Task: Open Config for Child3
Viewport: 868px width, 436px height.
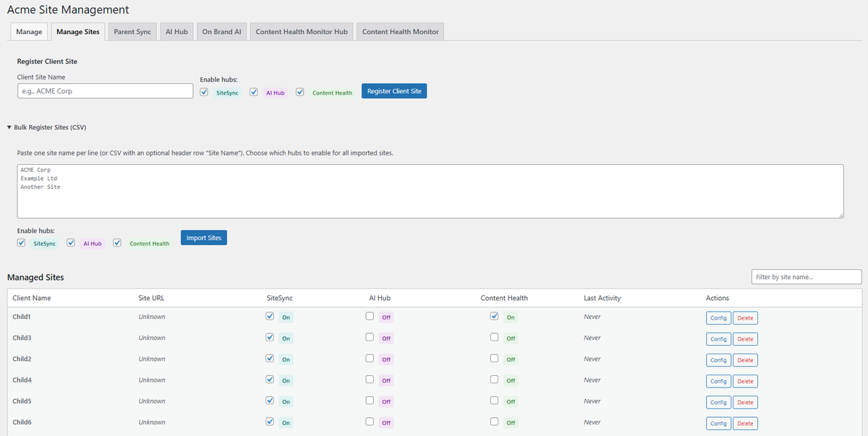Action: point(718,339)
